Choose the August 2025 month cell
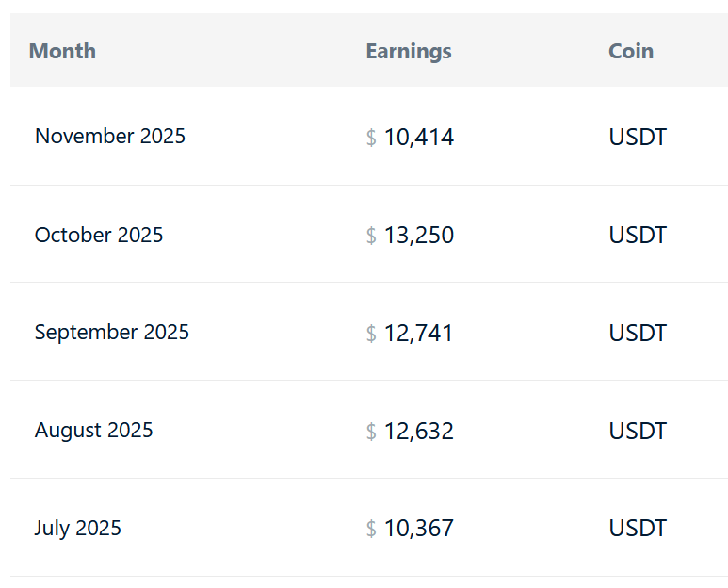Screen dimensions: 728x588 pyautogui.click(x=94, y=431)
